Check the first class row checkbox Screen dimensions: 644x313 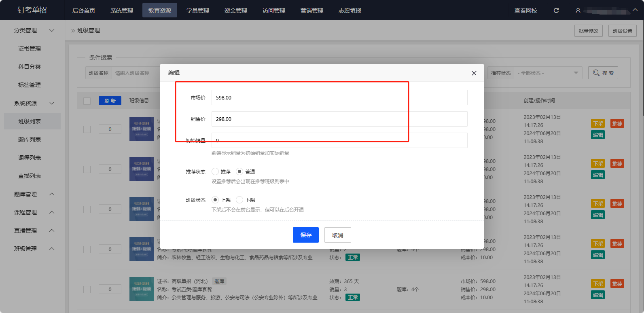pos(87,129)
